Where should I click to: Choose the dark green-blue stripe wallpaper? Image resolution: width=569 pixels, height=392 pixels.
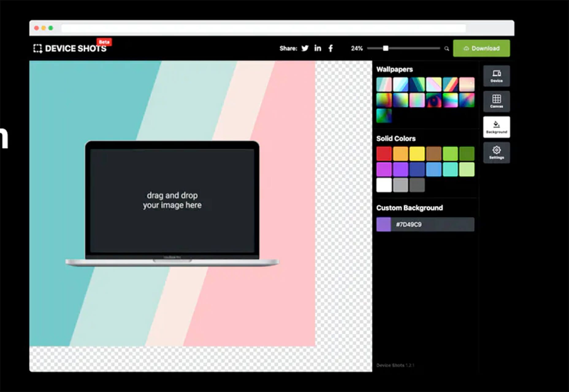pyautogui.click(x=417, y=85)
